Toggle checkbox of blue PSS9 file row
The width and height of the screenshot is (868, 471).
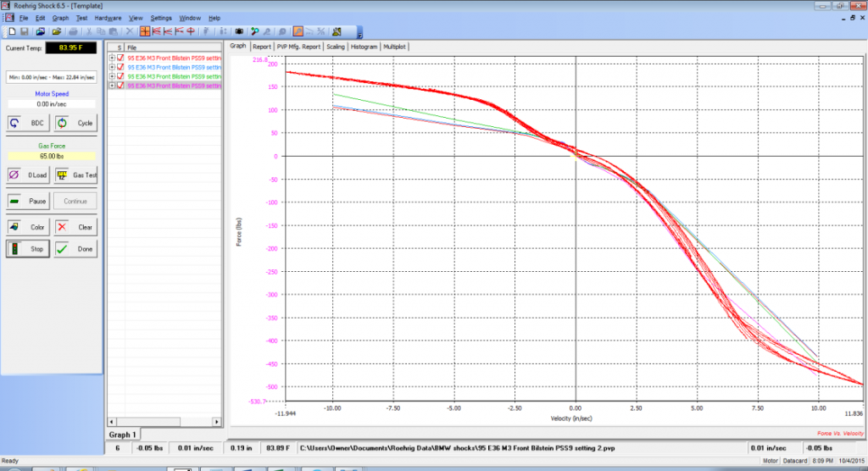pyautogui.click(x=120, y=67)
